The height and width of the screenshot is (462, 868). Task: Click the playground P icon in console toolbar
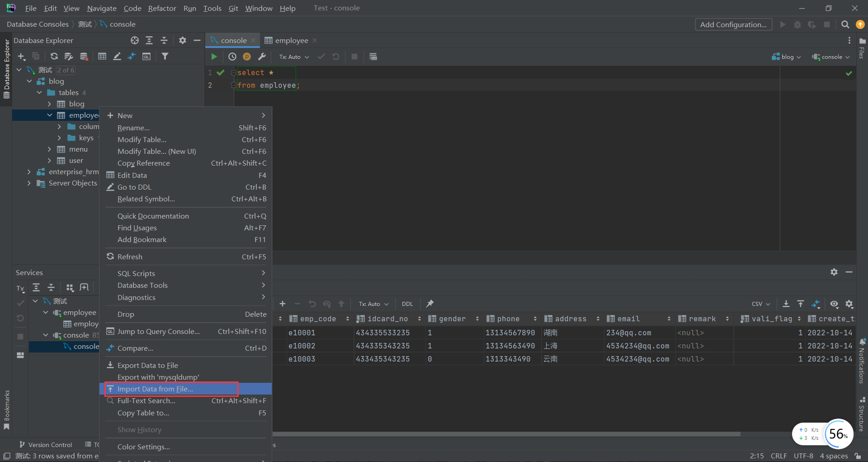(247, 57)
